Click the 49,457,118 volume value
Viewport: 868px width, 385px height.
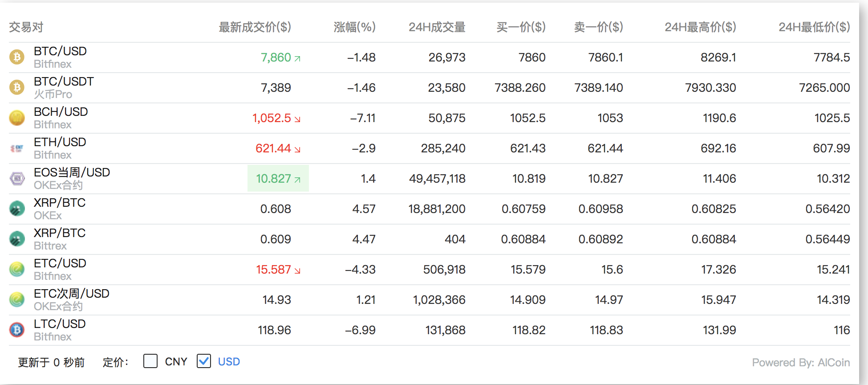(x=438, y=179)
